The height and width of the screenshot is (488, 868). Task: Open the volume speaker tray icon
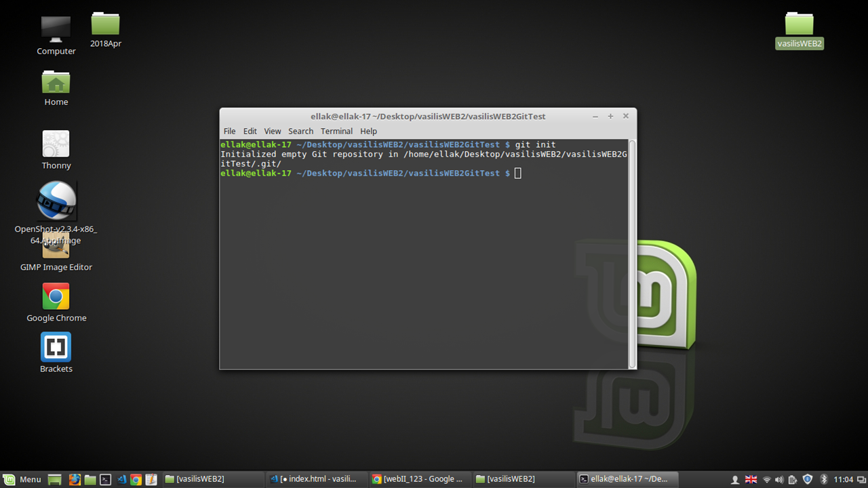click(779, 479)
